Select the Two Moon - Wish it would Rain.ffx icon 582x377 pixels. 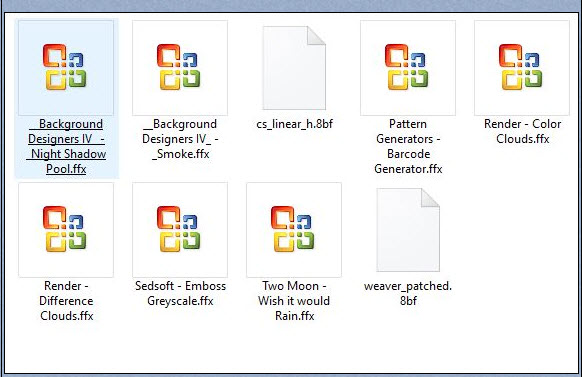[294, 230]
